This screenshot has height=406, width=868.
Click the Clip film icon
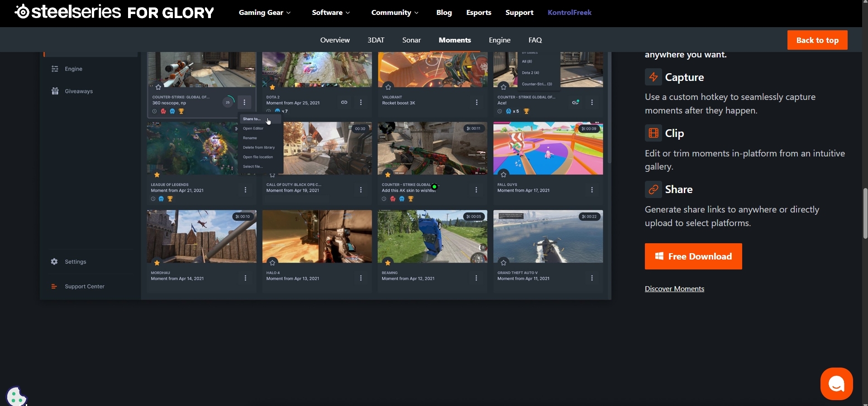(653, 133)
